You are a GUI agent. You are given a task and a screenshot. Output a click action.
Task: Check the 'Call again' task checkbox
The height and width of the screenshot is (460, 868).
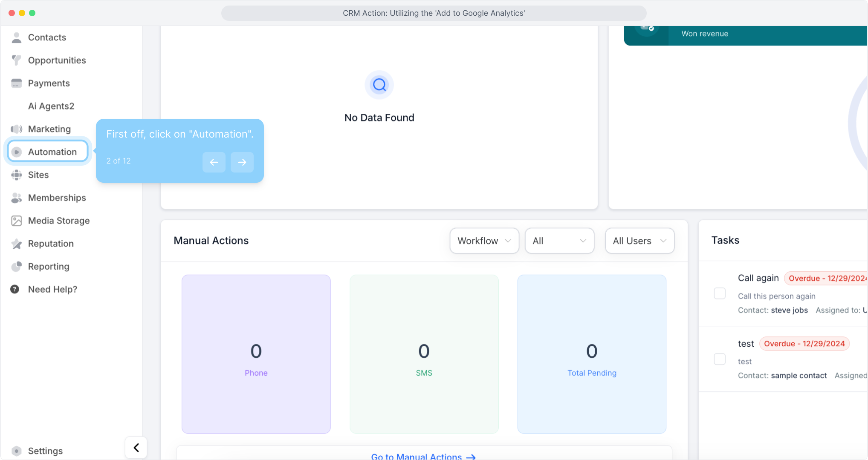click(720, 293)
